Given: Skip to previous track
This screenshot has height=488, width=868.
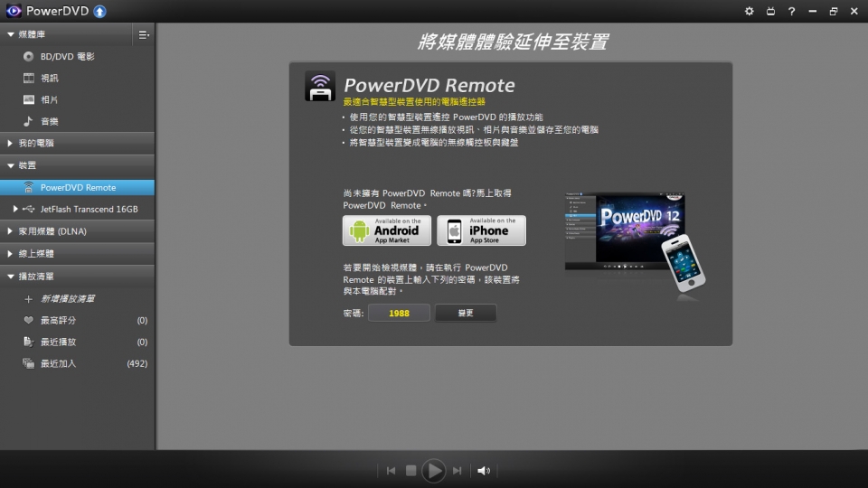Looking at the screenshot, I should point(391,471).
